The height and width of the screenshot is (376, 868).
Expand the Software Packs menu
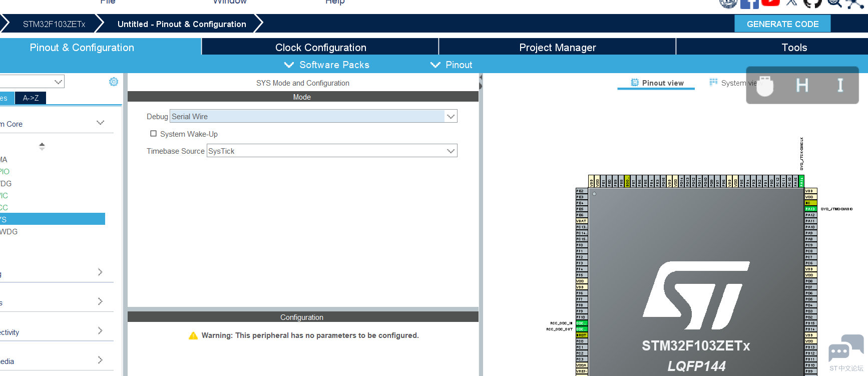pos(327,65)
